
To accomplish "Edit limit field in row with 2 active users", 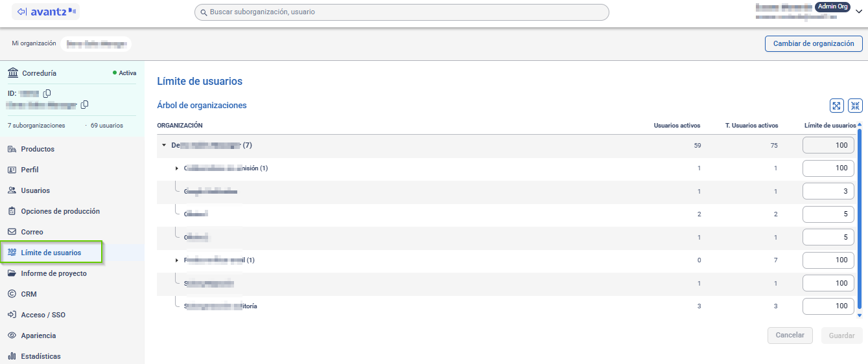I will tap(828, 214).
